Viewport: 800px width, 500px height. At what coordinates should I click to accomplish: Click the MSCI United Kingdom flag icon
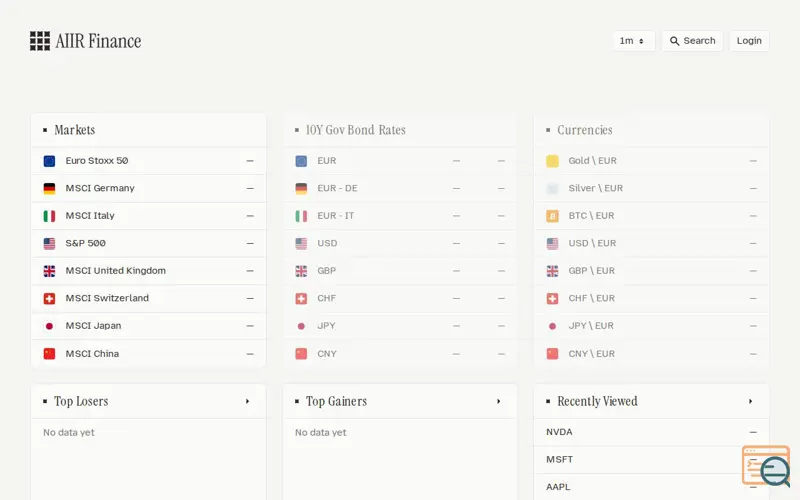click(49, 271)
